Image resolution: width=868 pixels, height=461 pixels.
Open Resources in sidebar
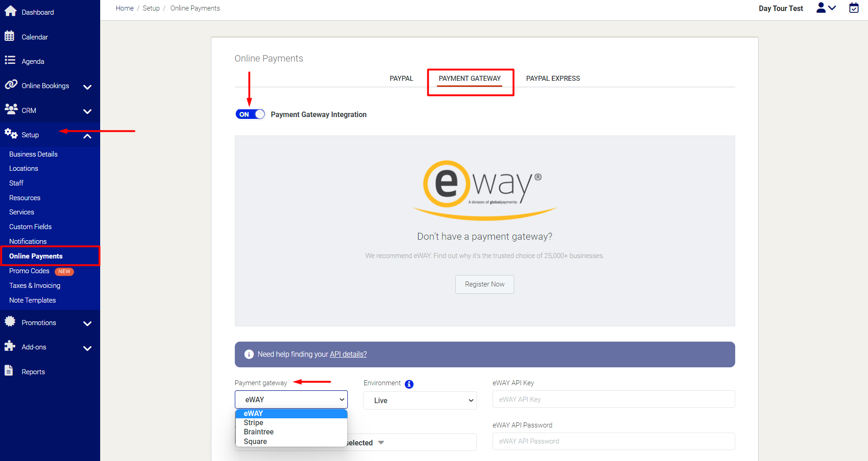point(25,198)
